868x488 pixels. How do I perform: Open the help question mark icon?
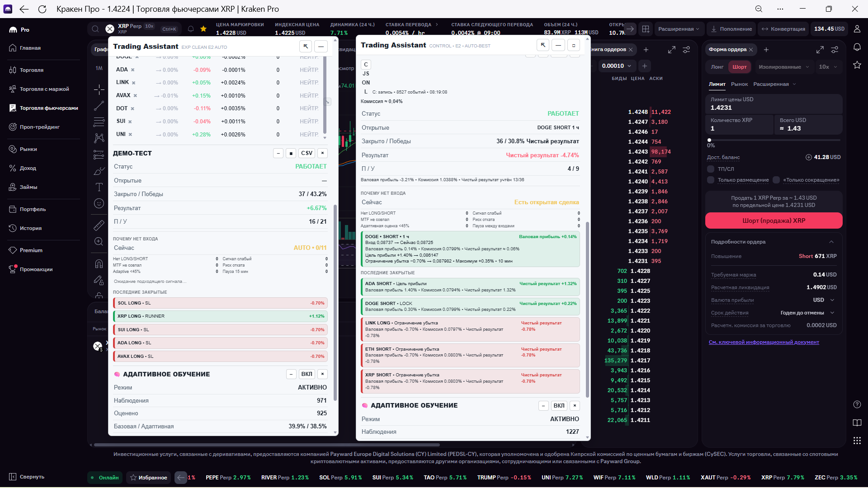(857, 404)
